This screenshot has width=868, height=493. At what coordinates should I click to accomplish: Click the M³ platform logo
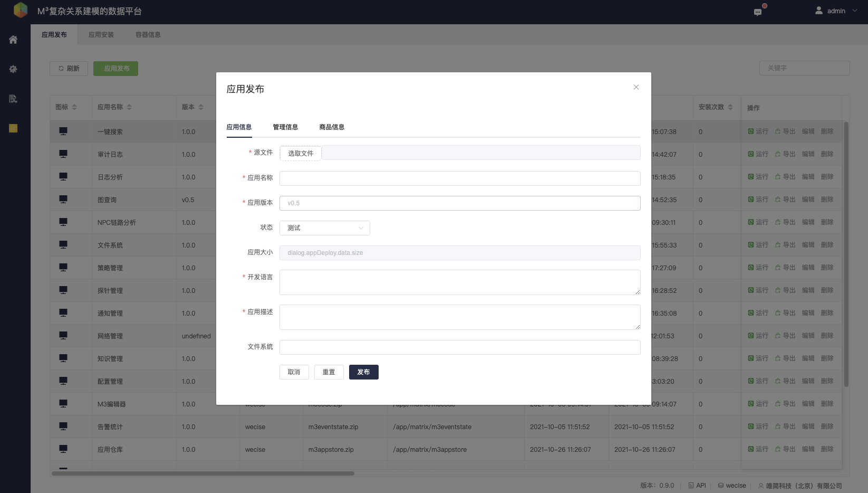(x=20, y=11)
